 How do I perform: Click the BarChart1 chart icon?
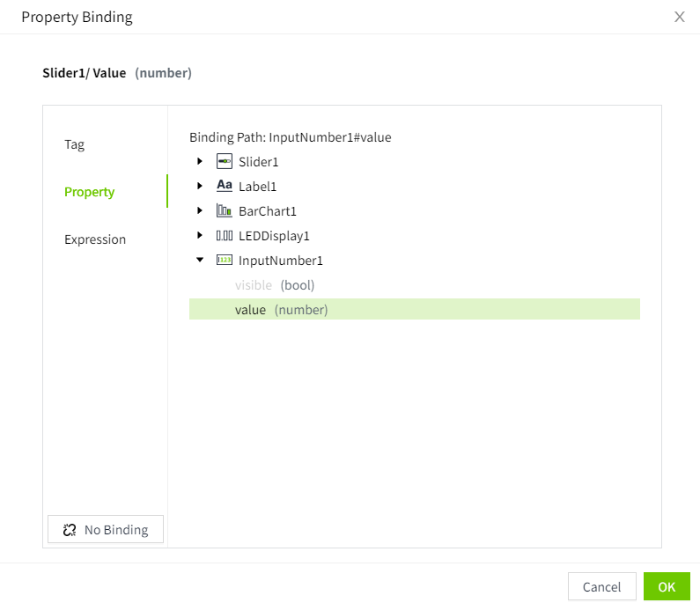tap(225, 211)
